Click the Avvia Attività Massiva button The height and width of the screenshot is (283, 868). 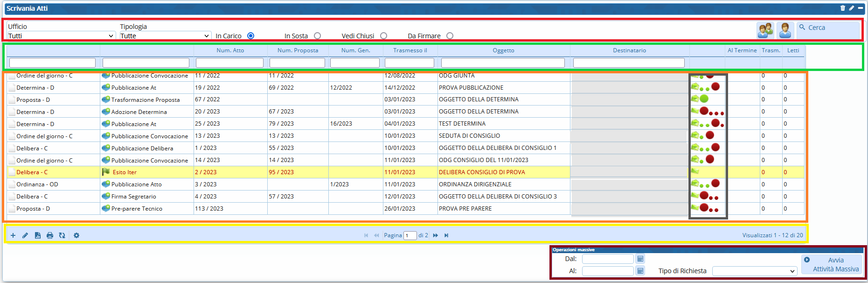(832, 264)
